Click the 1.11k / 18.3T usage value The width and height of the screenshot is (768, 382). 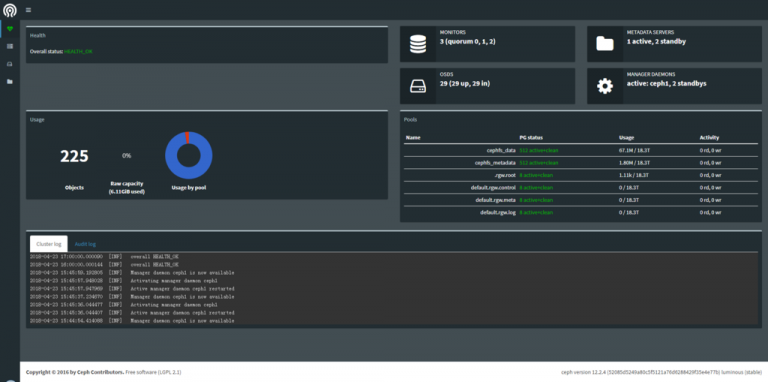[634, 175]
